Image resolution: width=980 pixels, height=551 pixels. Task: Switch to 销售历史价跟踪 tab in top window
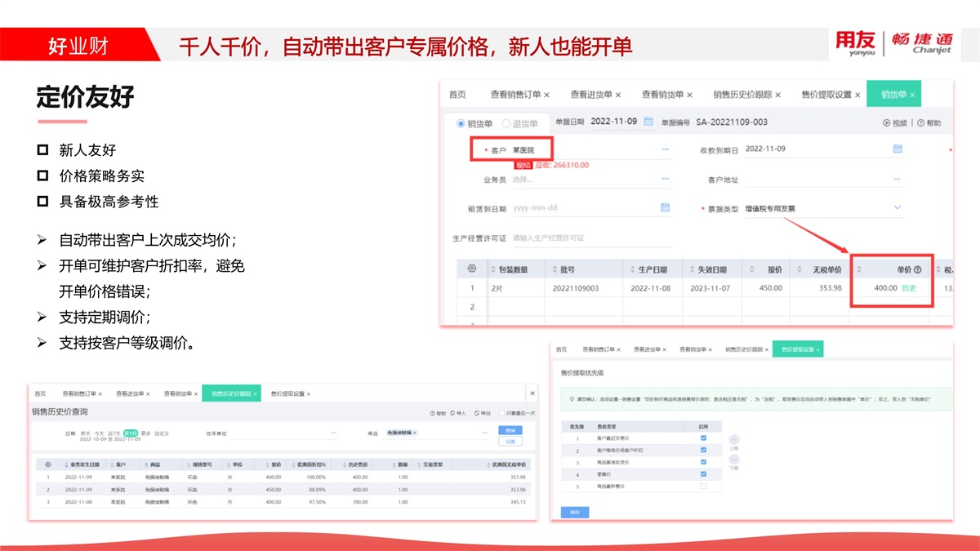point(742,95)
